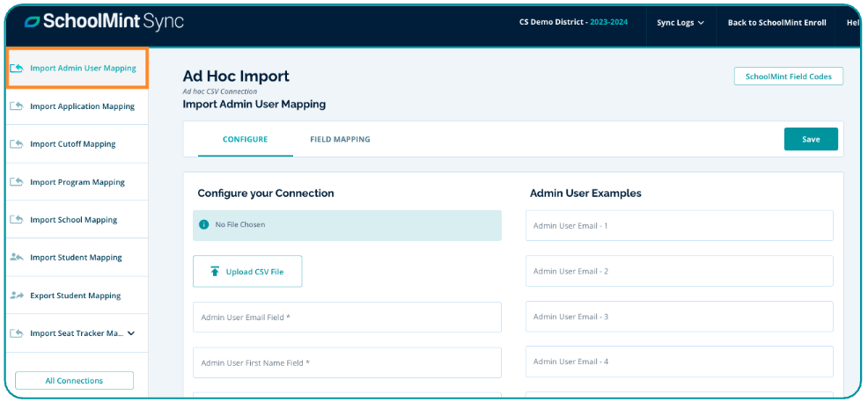The height and width of the screenshot is (402, 868).
Task: Switch to the Field Mapping tab
Action: [340, 139]
